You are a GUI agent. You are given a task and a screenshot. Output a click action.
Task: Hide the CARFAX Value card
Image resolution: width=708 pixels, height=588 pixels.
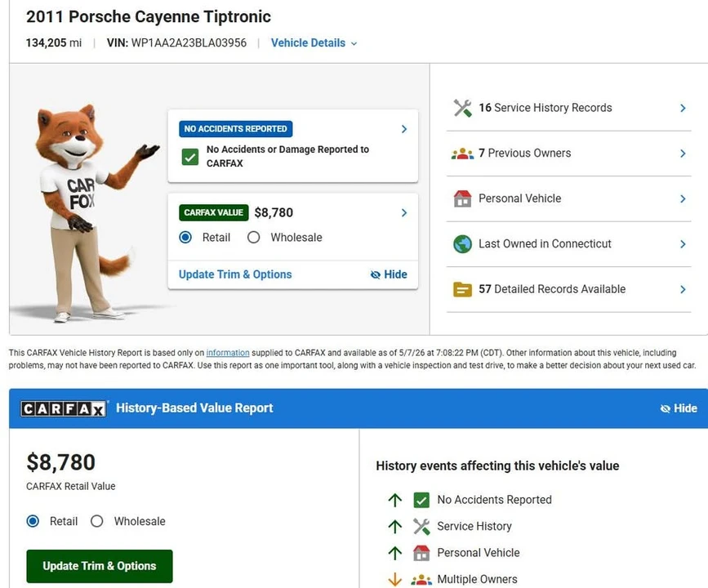pos(389,274)
